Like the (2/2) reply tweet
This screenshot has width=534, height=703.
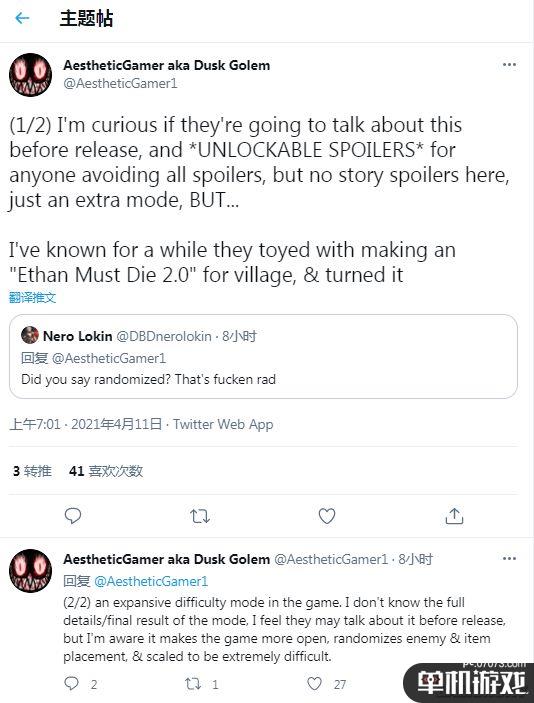[314, 684]
